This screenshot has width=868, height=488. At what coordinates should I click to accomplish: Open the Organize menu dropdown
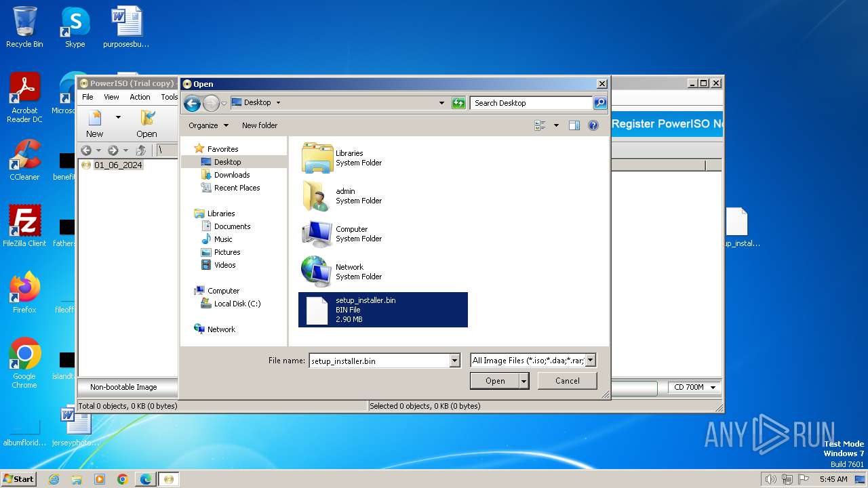point(208,125)
